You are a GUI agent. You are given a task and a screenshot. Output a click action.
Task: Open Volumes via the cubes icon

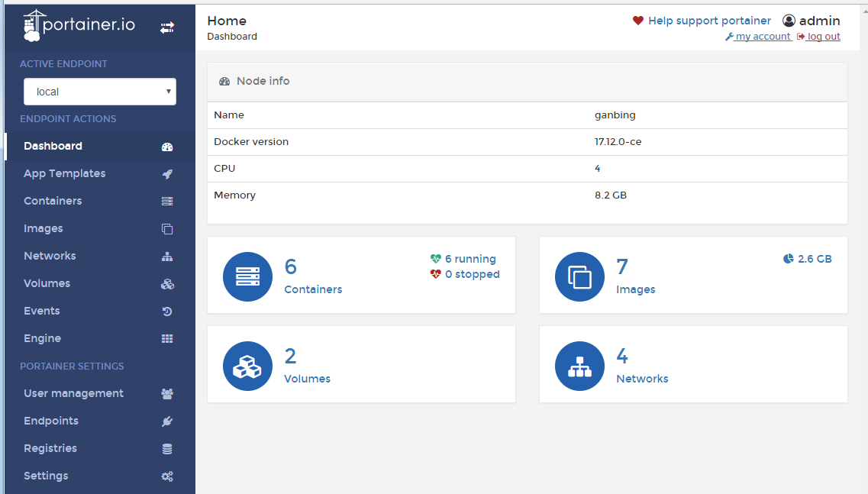point(167,283)
